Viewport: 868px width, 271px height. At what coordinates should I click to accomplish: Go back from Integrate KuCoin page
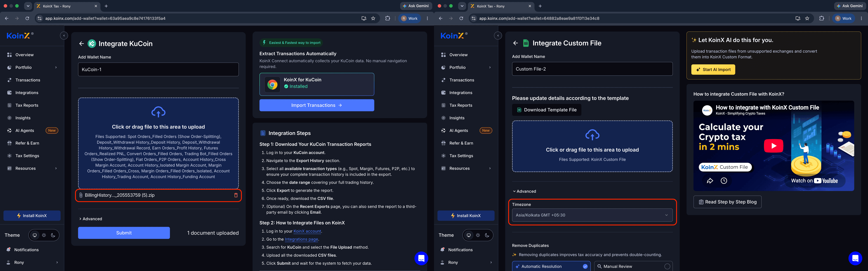pos(81,44)
